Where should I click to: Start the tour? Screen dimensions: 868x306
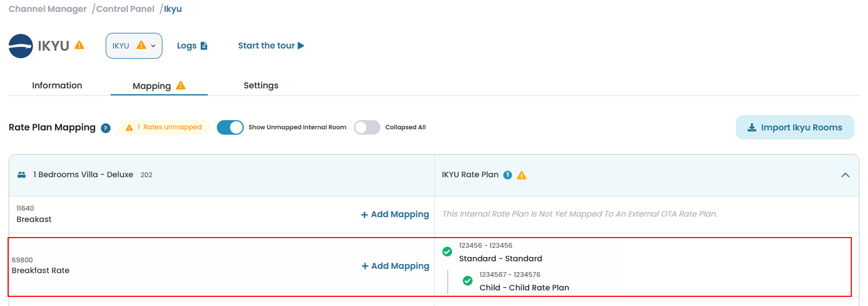click(271, 46)
